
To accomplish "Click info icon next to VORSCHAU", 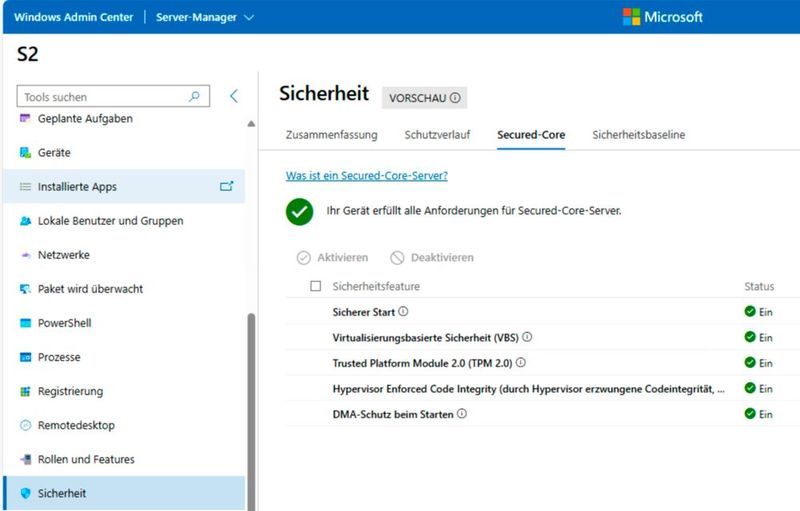I will tap(455, 98).
